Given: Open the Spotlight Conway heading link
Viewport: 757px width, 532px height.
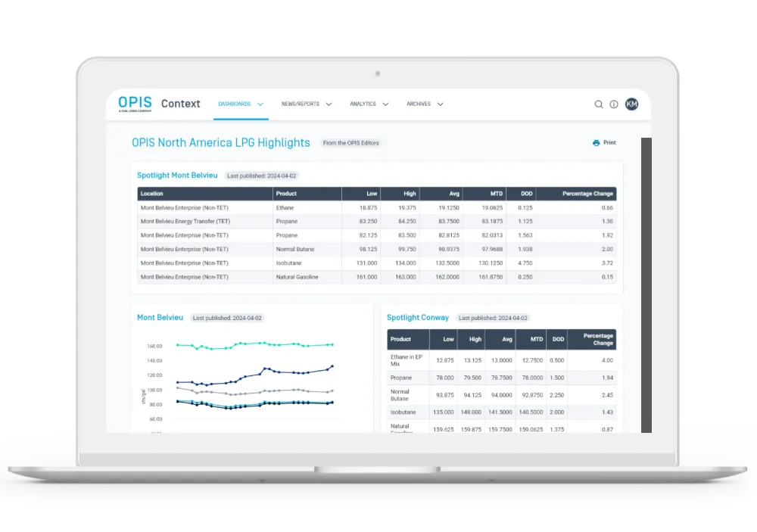Looking at the screenshot, I should 418,317.
